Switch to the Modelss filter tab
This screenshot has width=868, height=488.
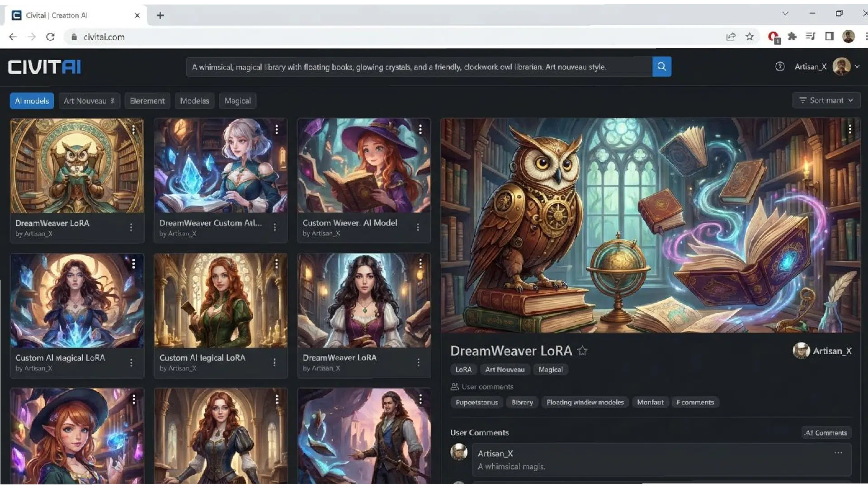[194, 101]
